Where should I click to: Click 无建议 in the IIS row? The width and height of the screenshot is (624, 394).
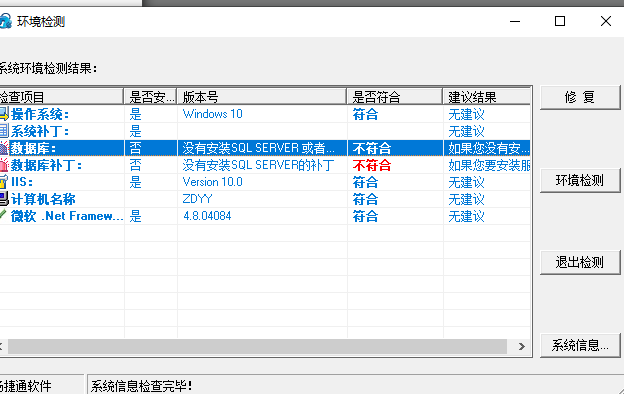tap(466, 182)
